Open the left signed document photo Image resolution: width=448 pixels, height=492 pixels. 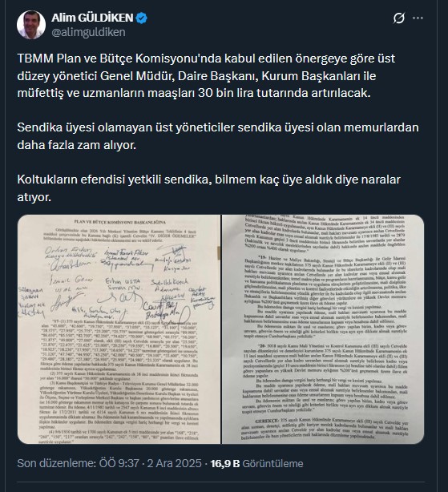119,329
